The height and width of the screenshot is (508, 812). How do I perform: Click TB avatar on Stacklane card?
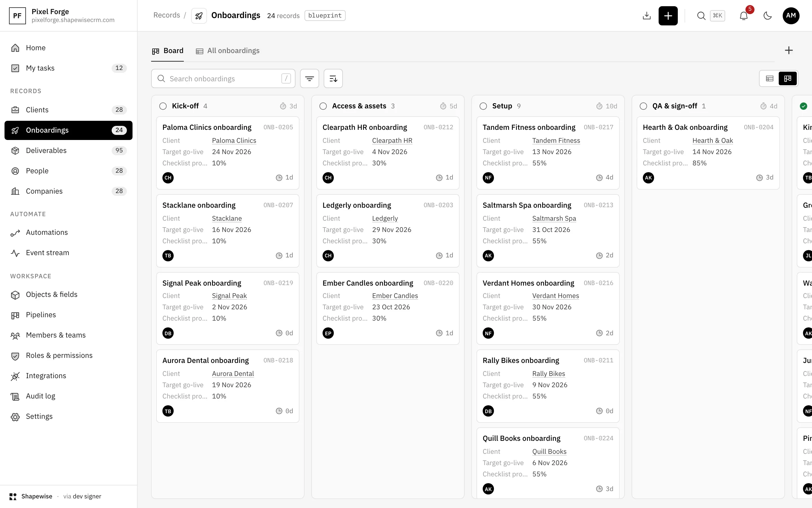coord(168,255)
